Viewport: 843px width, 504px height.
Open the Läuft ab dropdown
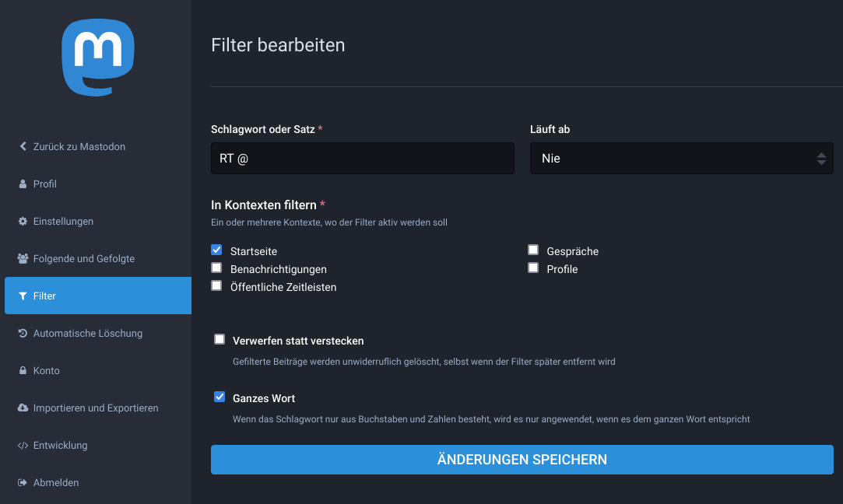pos(681,158)
